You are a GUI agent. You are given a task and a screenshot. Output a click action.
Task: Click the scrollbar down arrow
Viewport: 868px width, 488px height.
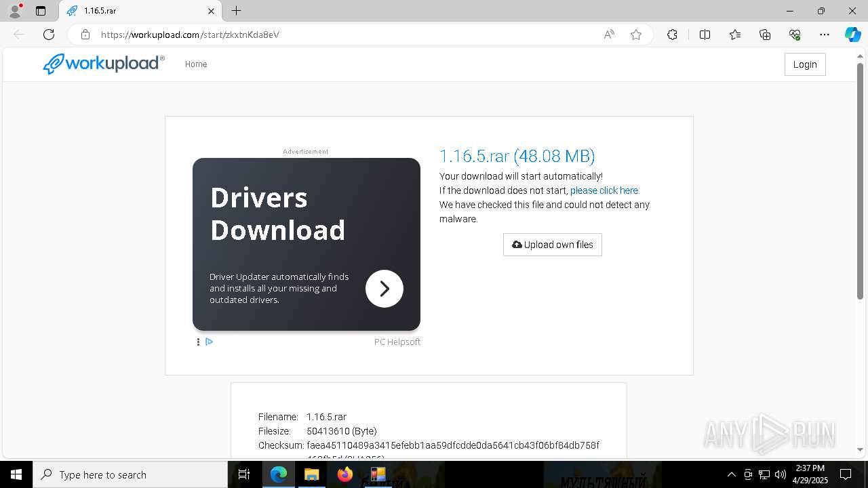[860, 449]
